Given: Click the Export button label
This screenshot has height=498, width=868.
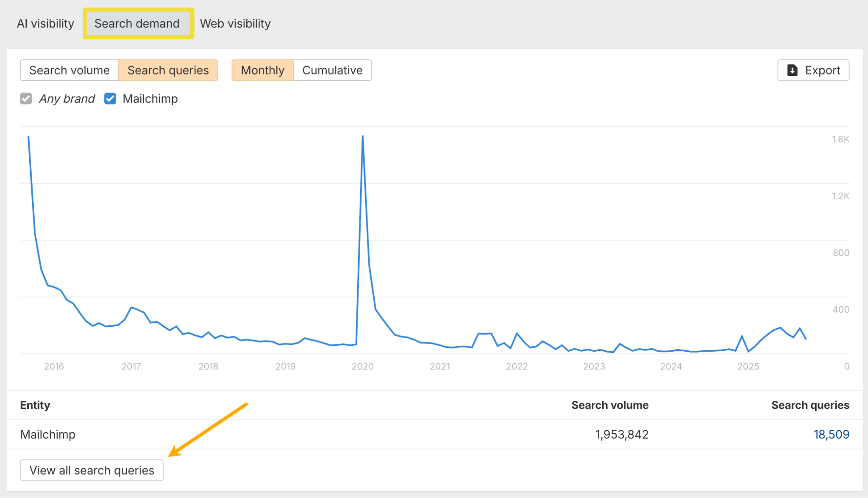Looking at the screenshot, I should coord(822,70).
